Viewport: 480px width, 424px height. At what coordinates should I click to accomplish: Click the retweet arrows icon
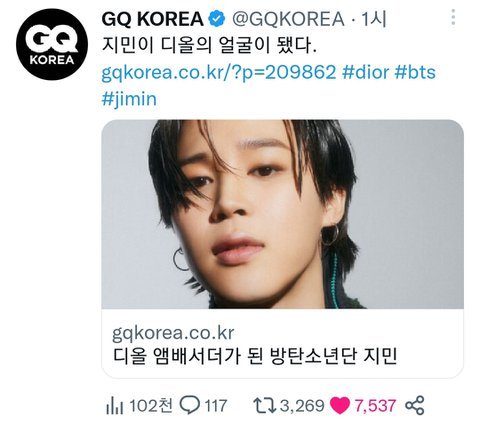pyautogui.click(x=264, y=406)
